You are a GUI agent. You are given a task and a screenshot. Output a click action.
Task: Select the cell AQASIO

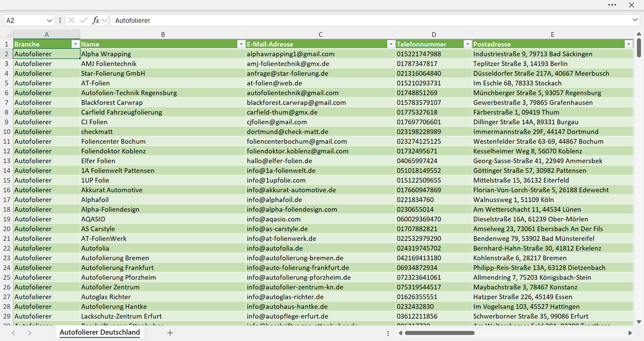point(163,219)
